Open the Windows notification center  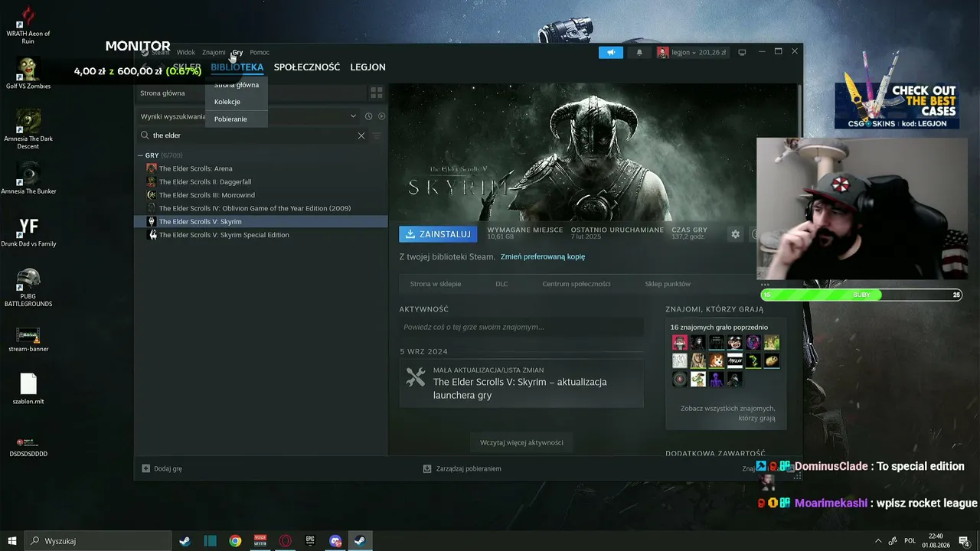click(964, 541)
